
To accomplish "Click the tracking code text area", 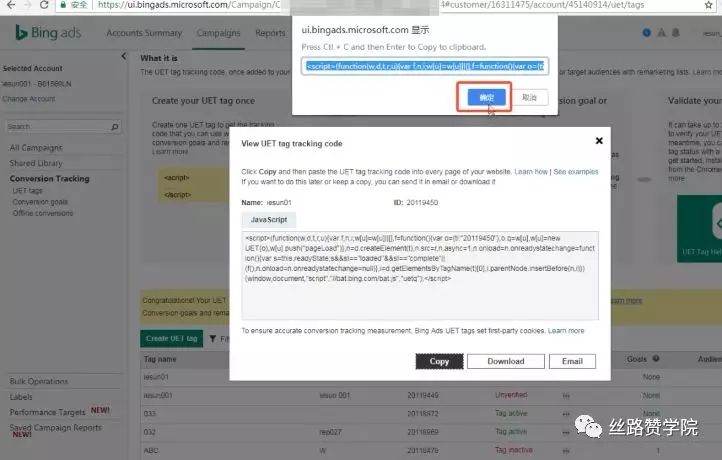I will click(420, 275).
